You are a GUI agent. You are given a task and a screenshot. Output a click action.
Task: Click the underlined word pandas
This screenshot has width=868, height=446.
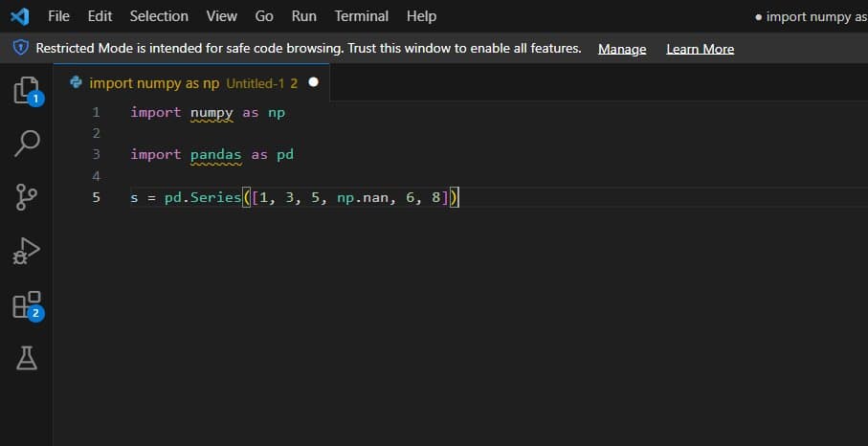[216, 155]
